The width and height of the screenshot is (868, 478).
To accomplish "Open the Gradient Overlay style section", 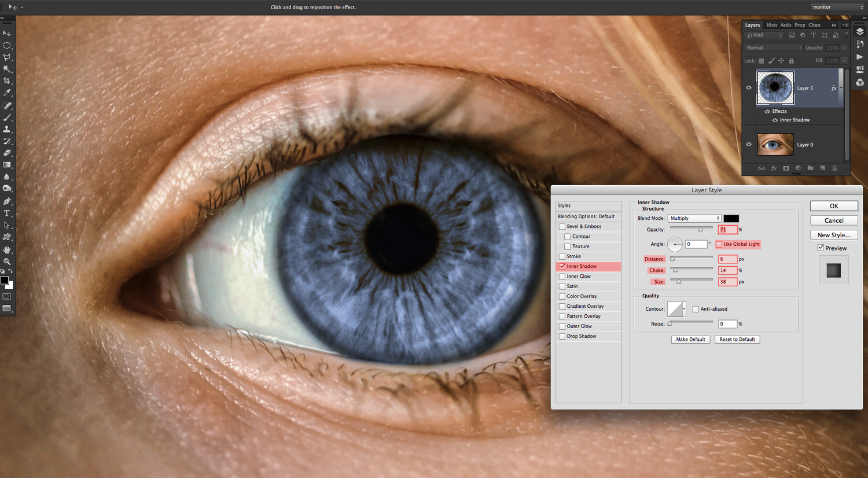I will [585, 306].
